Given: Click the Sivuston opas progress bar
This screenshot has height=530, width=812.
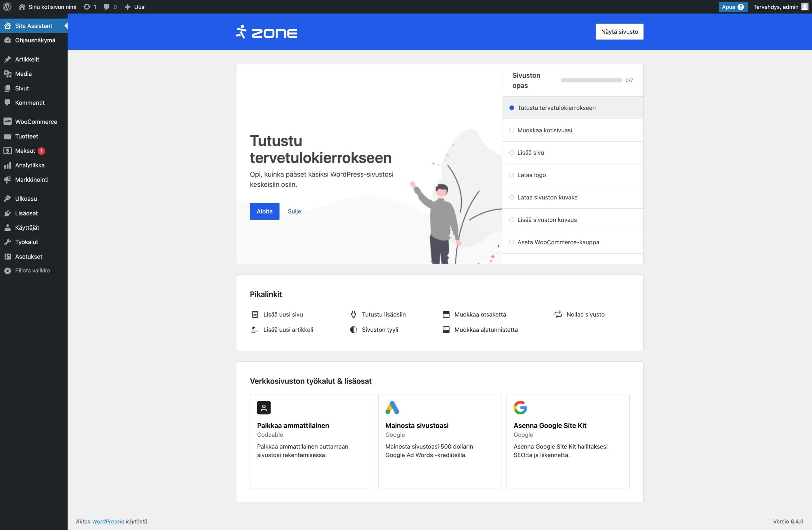Looking at the screenshot, I should [591, 81].
